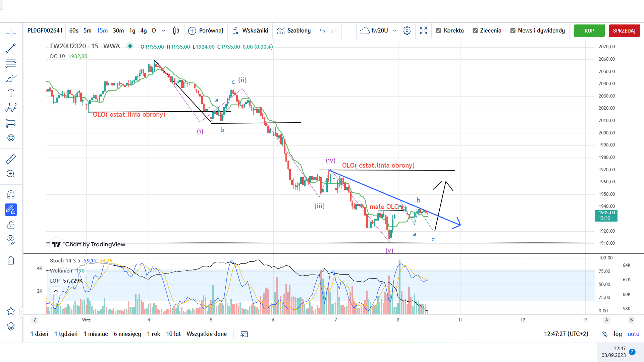Toggle stay in drawing mode

[x=11, y=210]
